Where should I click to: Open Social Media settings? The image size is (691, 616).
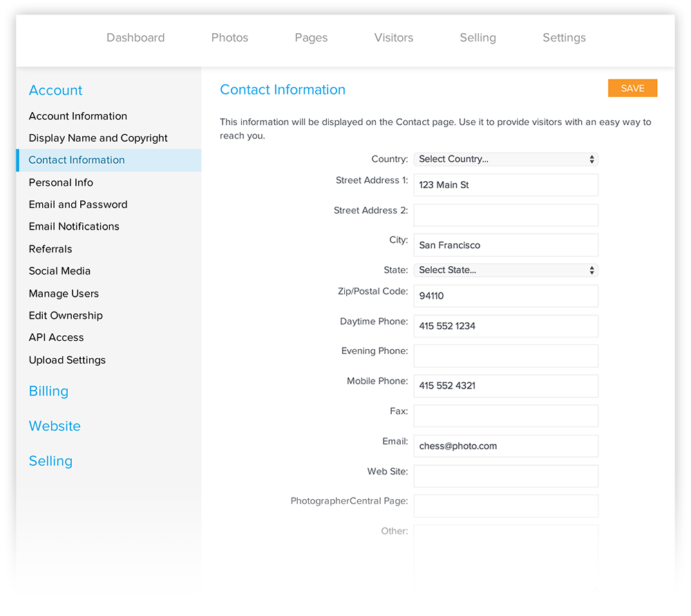[59, 271]
